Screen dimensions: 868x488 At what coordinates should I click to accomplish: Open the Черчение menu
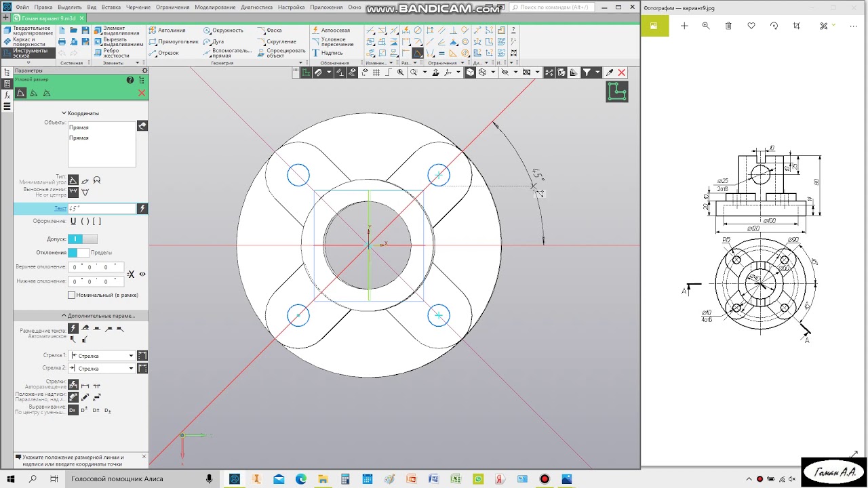(138, 7)
